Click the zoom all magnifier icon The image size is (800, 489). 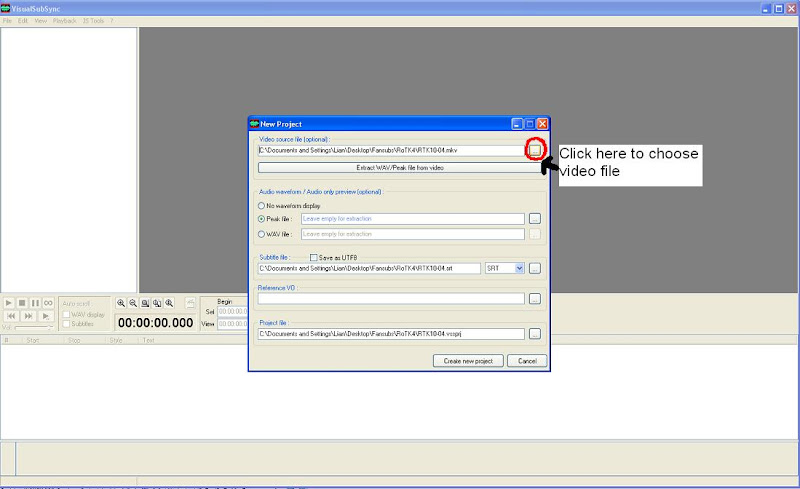tap(157, 303)
